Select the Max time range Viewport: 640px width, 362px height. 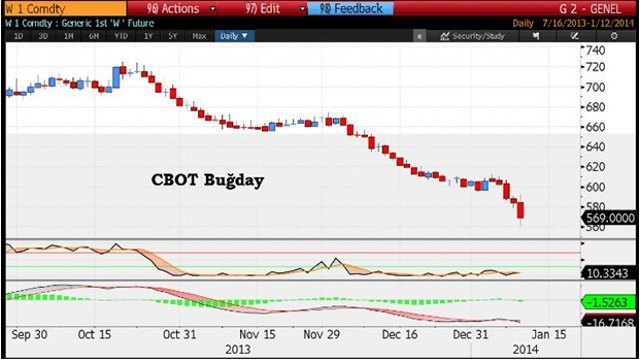[x=199, y=36]
